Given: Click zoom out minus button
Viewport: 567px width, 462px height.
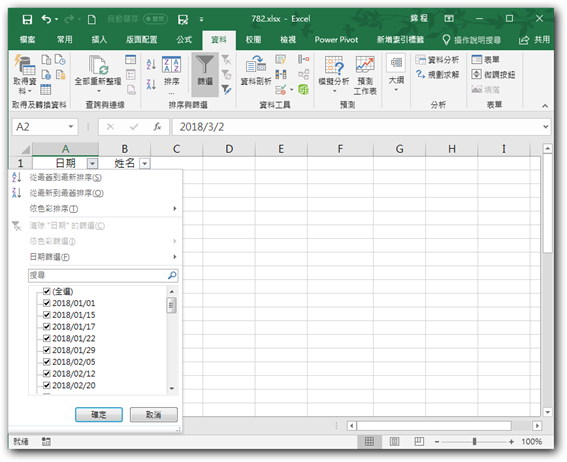Looking at the screenshot, I should 437,441.
